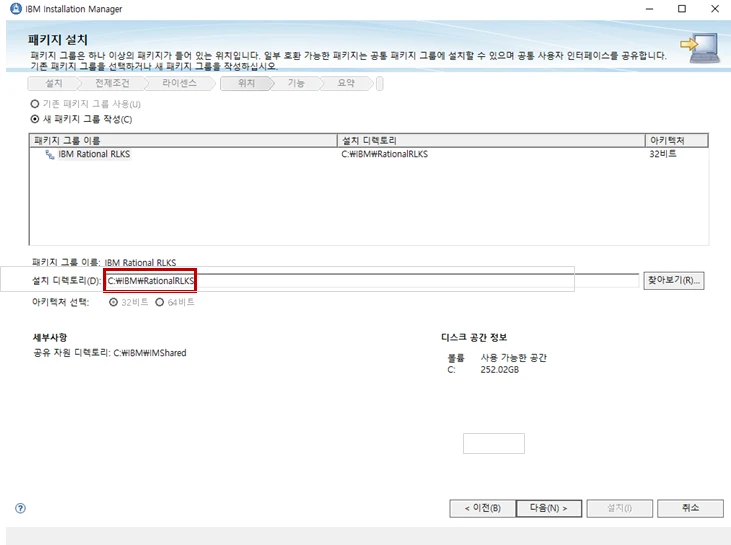Select the 32비트 architecture option
The width and height of the screenshot is (731, 545).
click(x=113, y=301)
